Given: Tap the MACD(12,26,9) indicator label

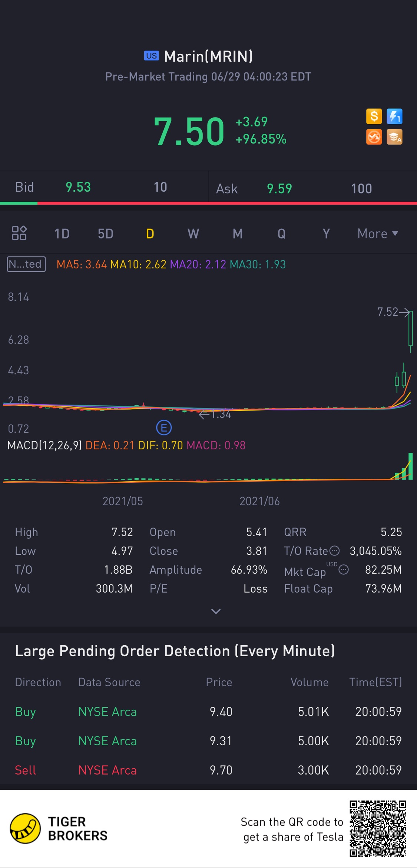Looking at the screenshot, I should (x=44, y=445).
